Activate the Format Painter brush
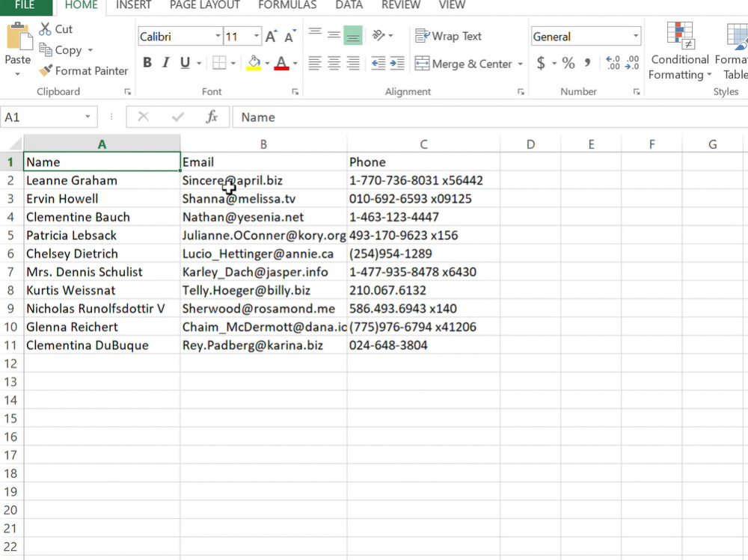 [46, 70]
